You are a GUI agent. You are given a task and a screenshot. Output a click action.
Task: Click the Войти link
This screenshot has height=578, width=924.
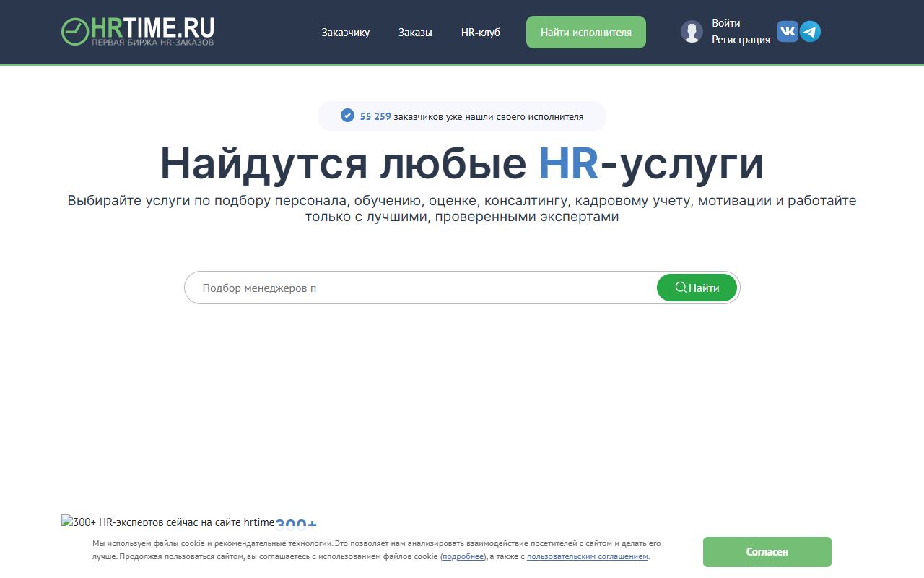click(x=726, y=23)
